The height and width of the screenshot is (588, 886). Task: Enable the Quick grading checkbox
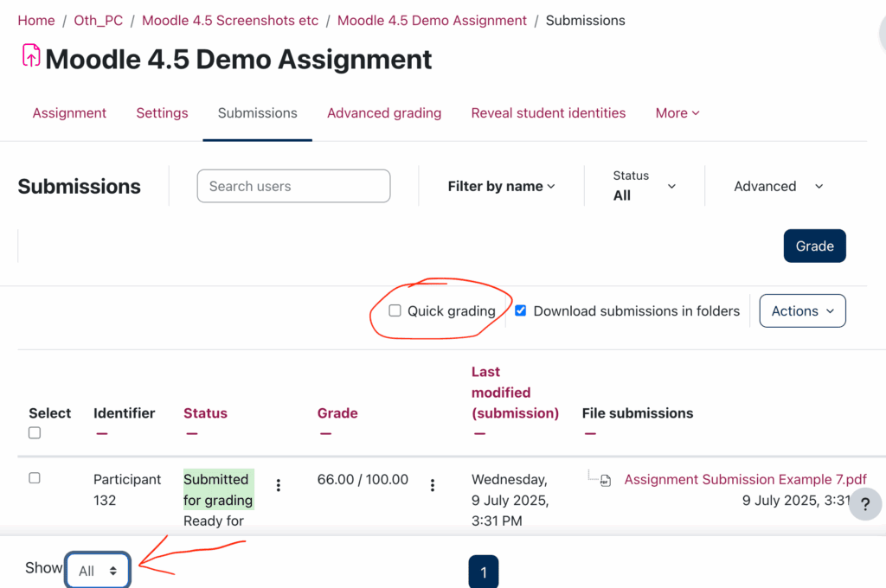(395, 310)
